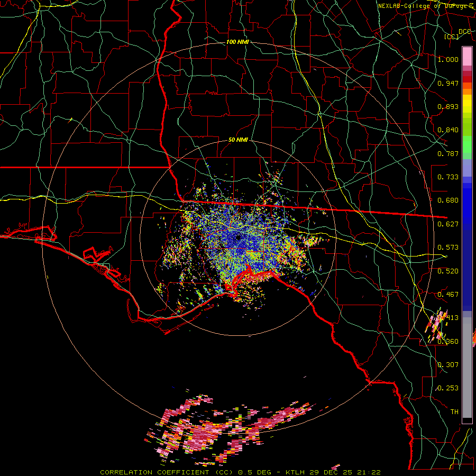Click the 0.893 scale value

pyautogui.click(x=448, y=106)
